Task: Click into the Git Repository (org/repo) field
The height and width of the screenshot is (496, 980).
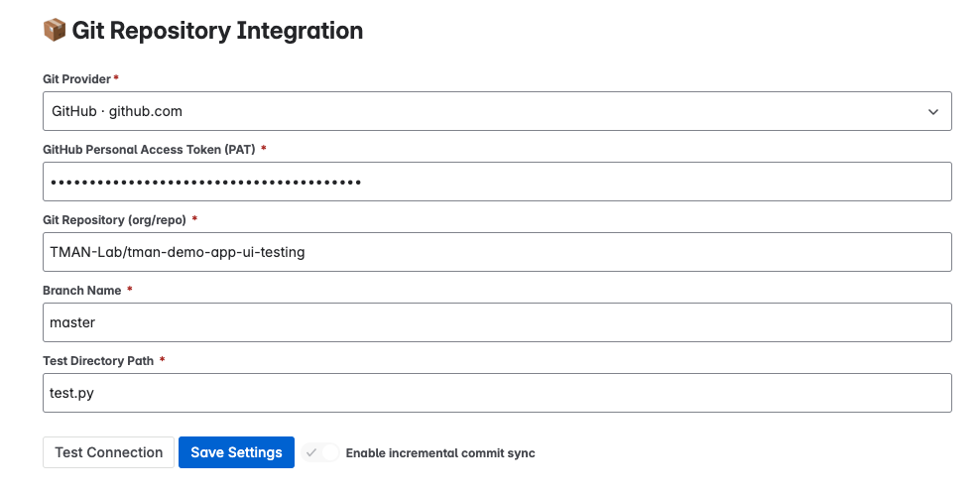Action: [x=497, y=252]
